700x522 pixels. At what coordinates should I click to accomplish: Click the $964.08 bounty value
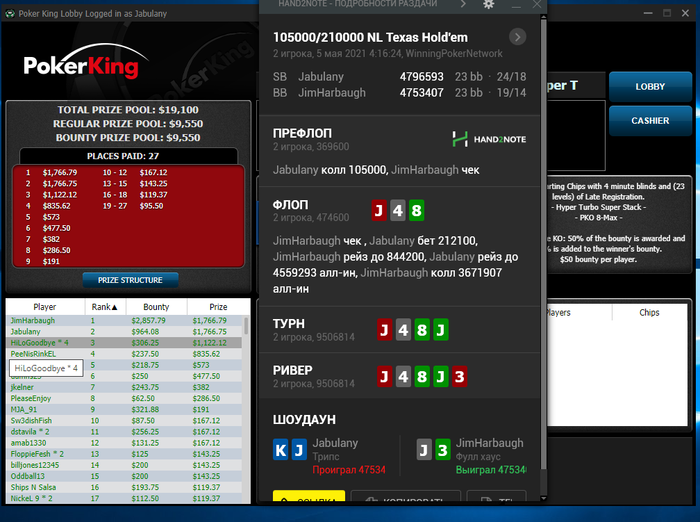(145, 332)
